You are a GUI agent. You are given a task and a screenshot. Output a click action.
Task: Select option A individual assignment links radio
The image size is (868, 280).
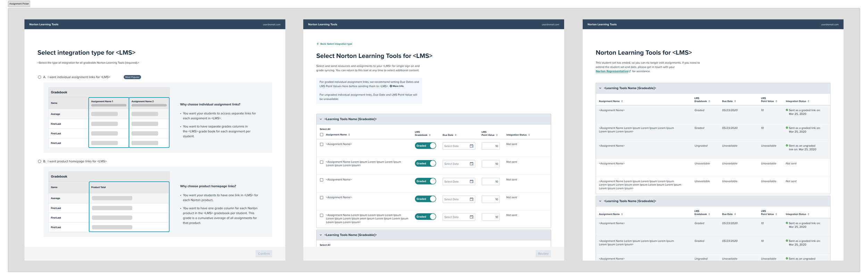[x=40, y=77]
